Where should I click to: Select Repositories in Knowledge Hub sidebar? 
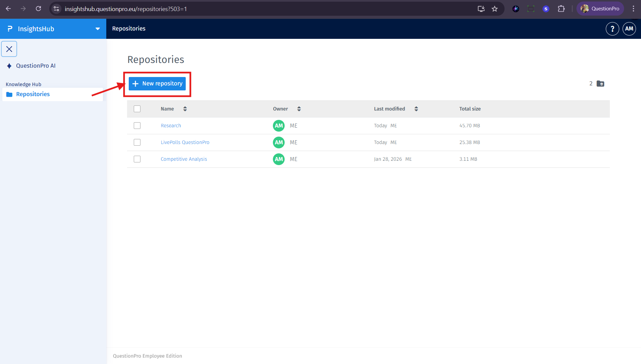tap(33, 94)
